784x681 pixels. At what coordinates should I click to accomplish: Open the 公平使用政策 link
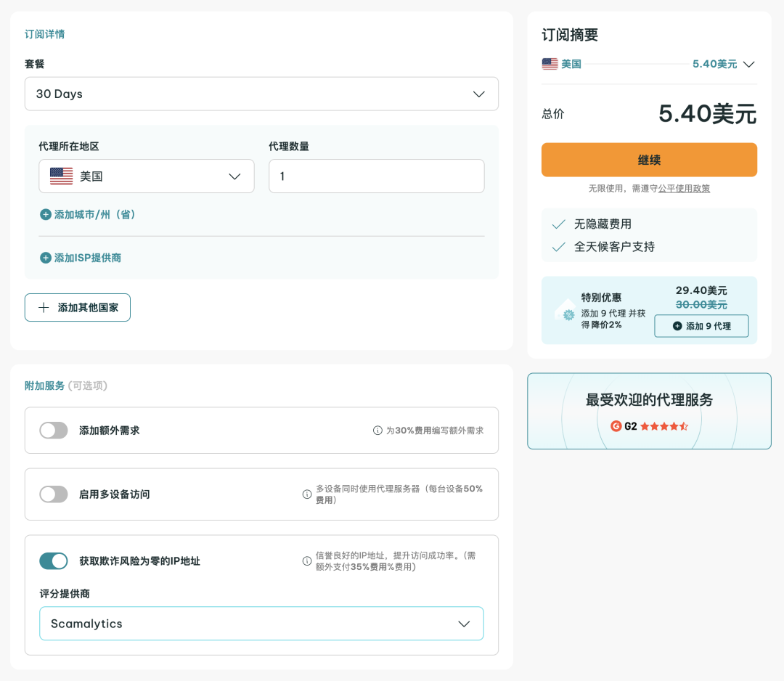(684, 189)
